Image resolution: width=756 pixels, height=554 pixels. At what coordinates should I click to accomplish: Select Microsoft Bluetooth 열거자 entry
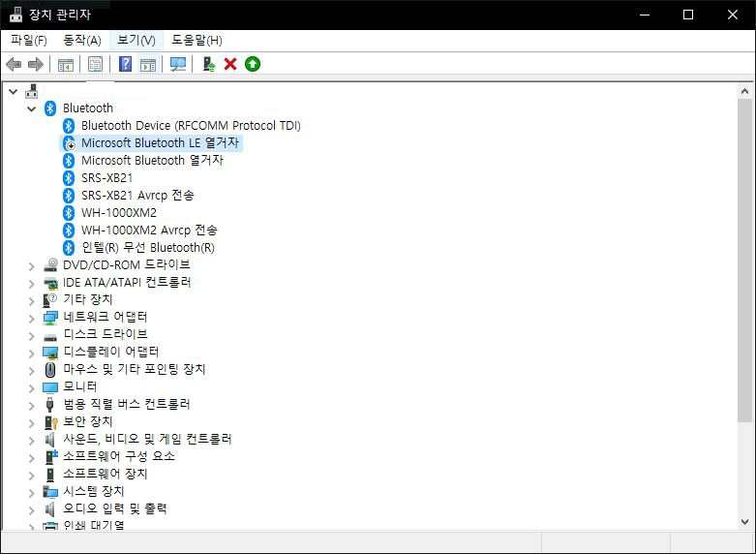point(152,160)
